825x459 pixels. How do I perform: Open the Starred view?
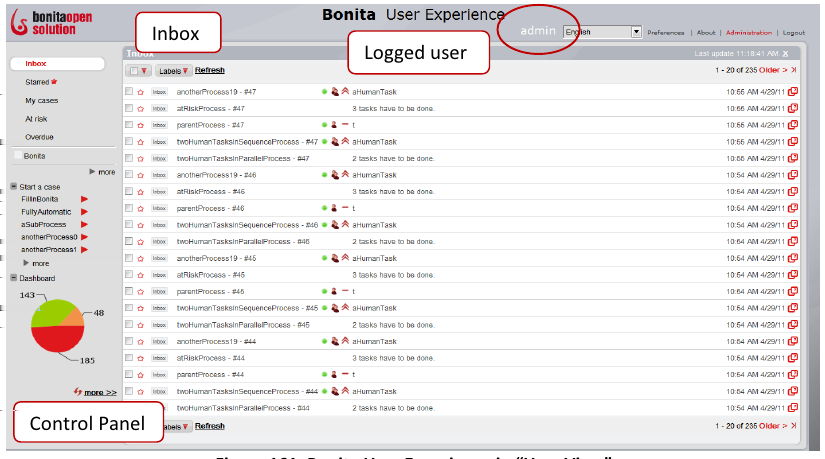click(41, 82)
